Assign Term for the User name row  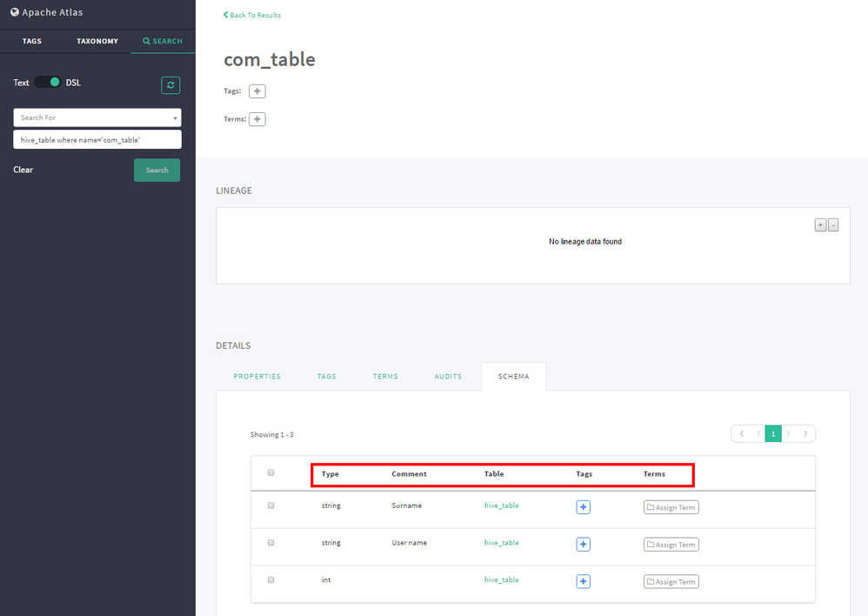[x=671, y=544]
